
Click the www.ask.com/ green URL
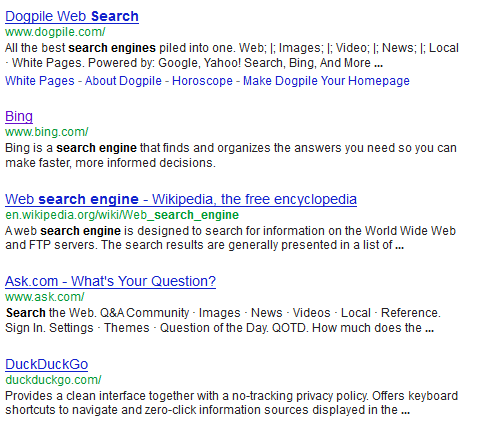45,297
